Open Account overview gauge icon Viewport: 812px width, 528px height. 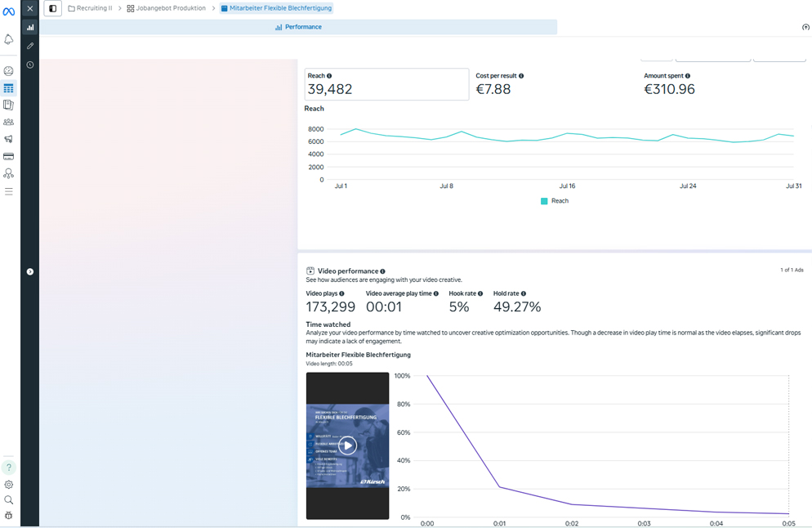click(9, 71)
